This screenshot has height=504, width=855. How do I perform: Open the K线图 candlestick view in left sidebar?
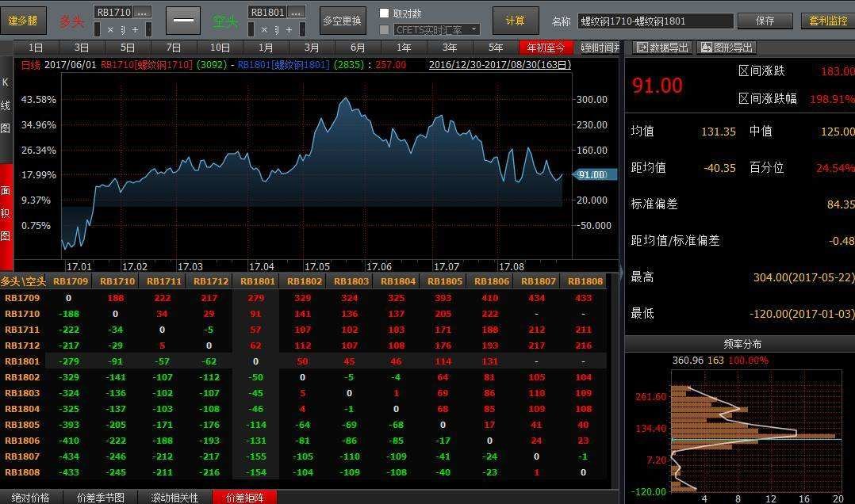[5, 111]
